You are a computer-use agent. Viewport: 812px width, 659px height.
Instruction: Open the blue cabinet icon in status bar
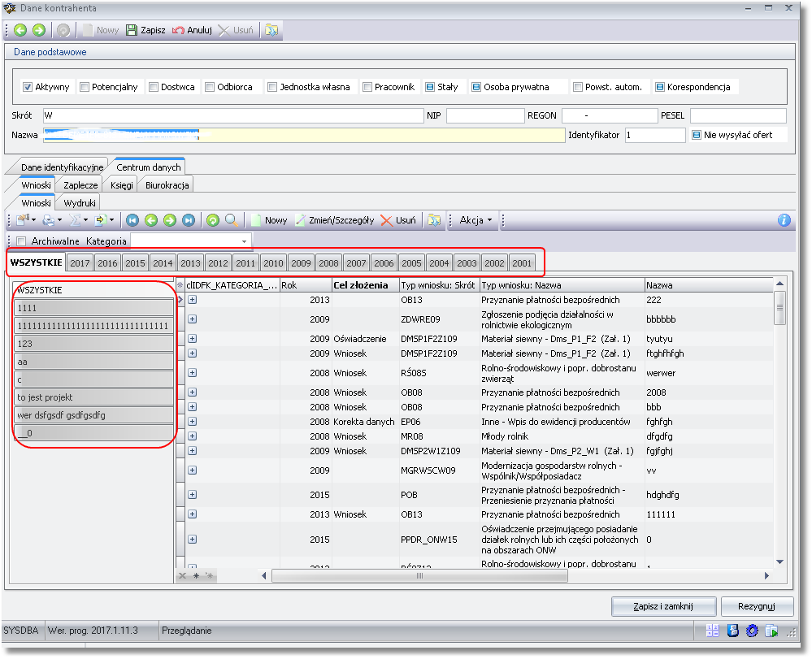pos(732,631)
